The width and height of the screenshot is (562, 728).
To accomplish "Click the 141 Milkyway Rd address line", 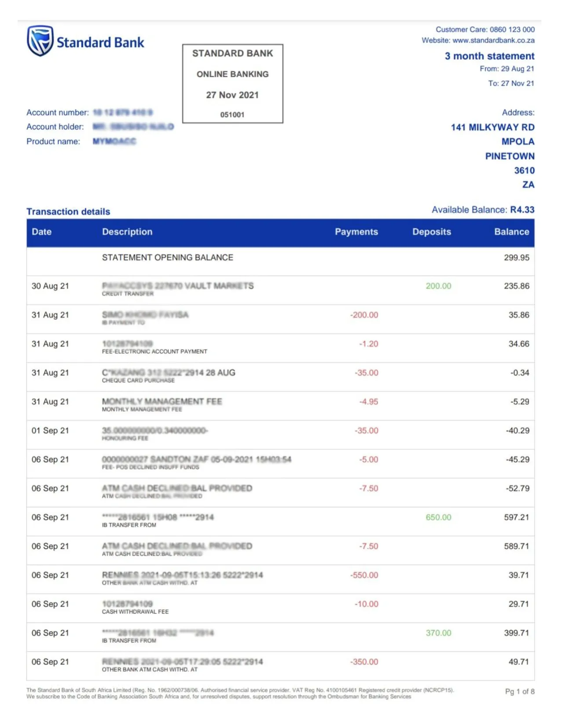I will pos(492,128).
